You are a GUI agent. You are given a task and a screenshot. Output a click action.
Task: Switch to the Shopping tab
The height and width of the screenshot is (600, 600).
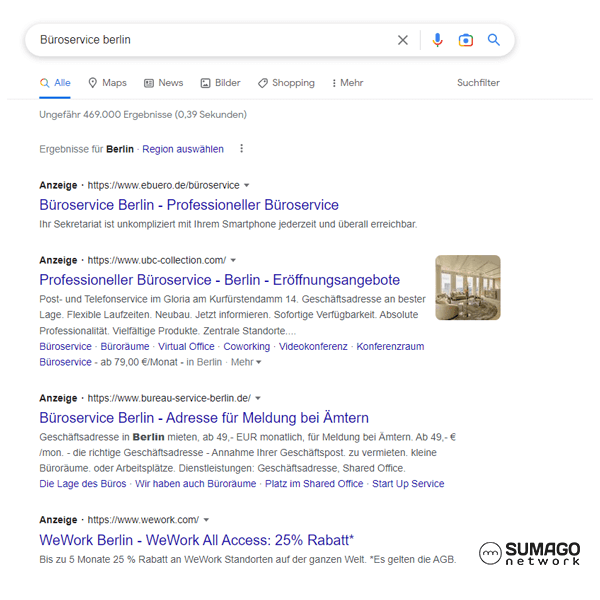(286, 83)
